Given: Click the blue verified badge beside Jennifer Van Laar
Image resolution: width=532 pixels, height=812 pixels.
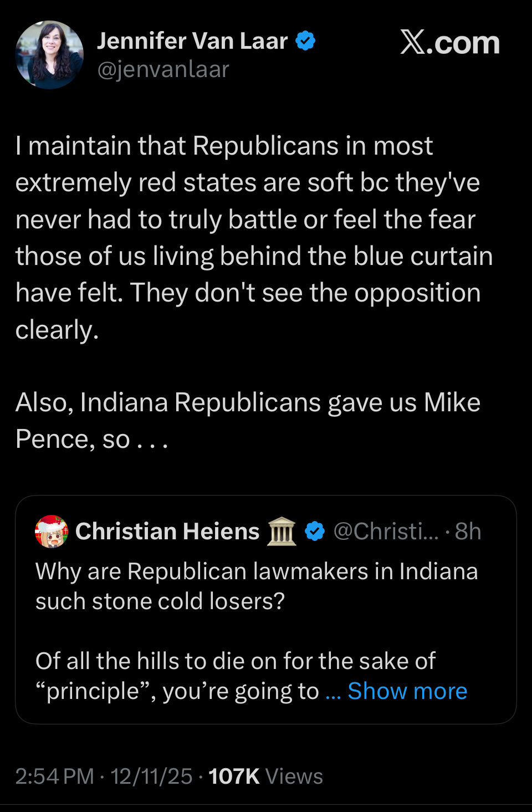Looking at the screenshot, I should tap(305, 41).
